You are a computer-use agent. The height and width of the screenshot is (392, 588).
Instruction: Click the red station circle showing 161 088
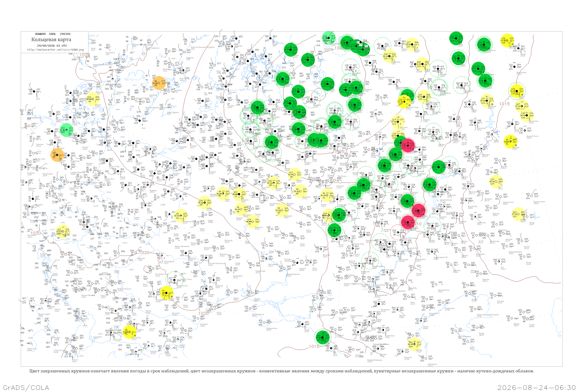[408, 145]
